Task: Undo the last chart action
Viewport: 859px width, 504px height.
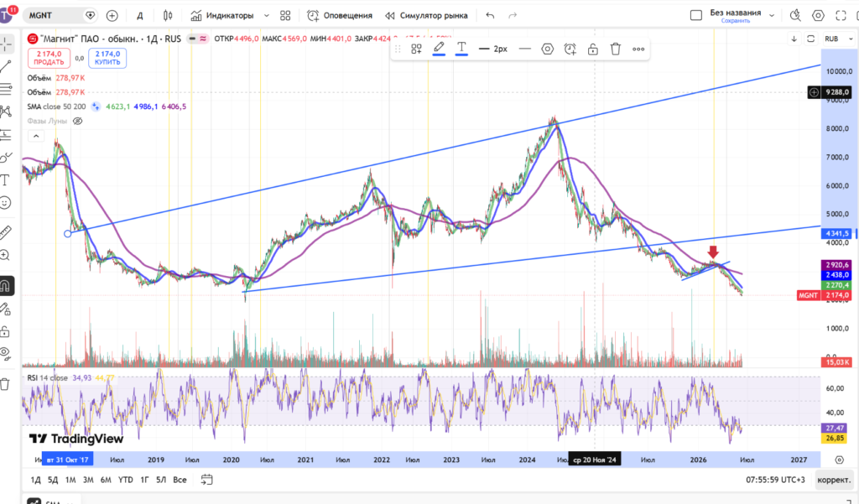Action: (x=490, y=15)
